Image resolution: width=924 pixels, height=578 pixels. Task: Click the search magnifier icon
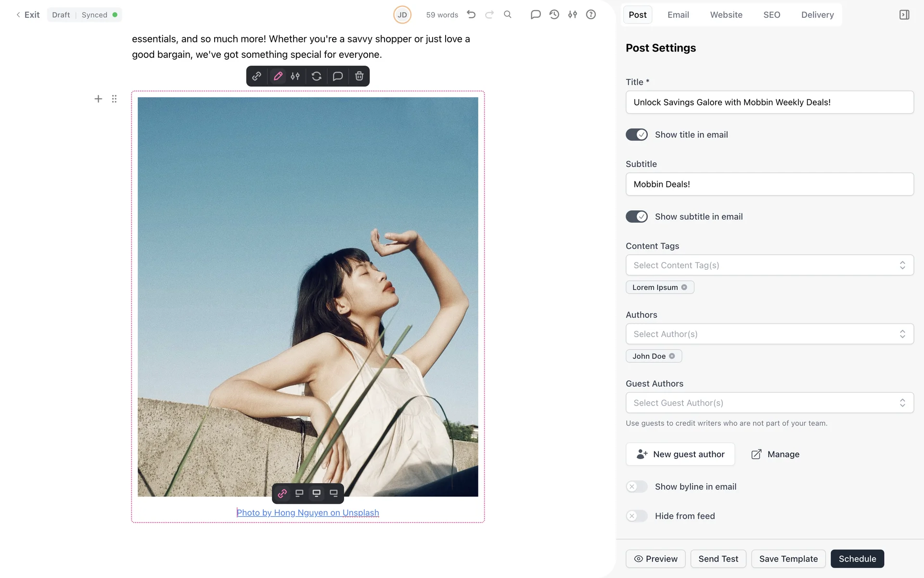coord(508,14)
